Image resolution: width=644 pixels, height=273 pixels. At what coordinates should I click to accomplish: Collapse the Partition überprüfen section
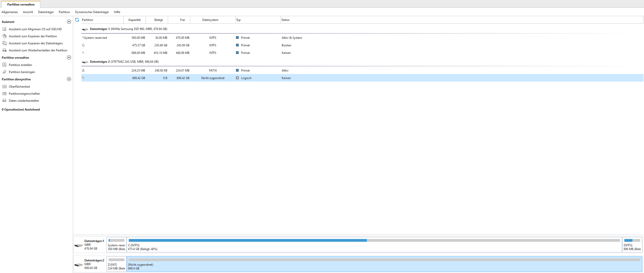pos(69,79)
